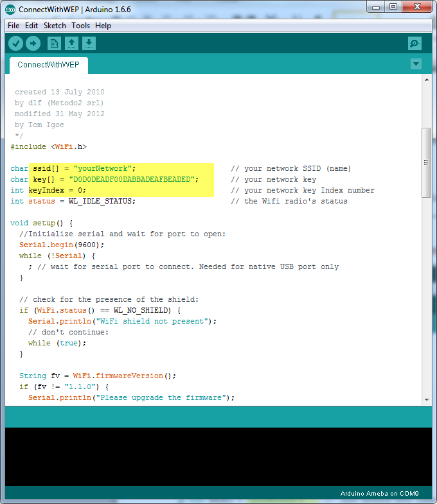Click the "don't continue:" comment
437x504 pixels.
pyautogui.click(x=69, y=333)
